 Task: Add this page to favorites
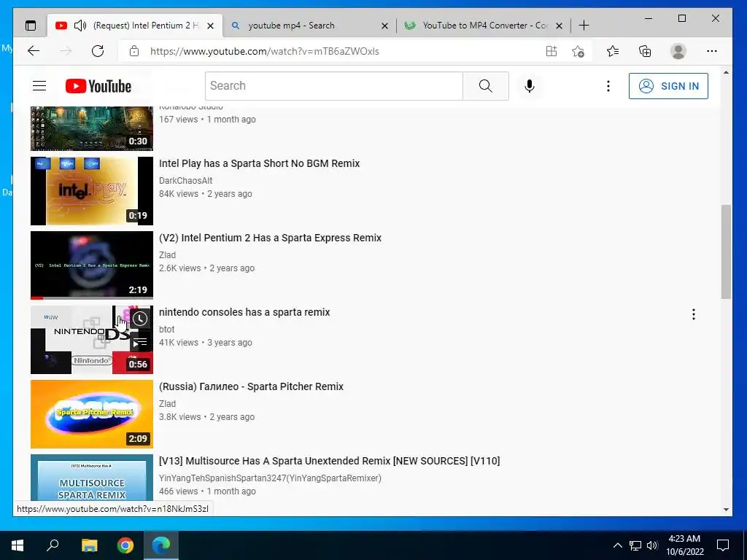pos(578,51)
